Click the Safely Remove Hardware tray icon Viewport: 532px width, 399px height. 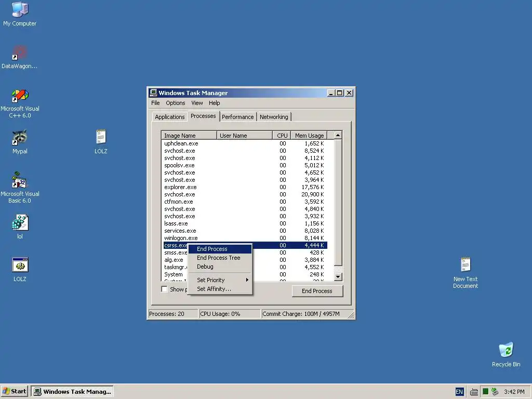[495, 392]
